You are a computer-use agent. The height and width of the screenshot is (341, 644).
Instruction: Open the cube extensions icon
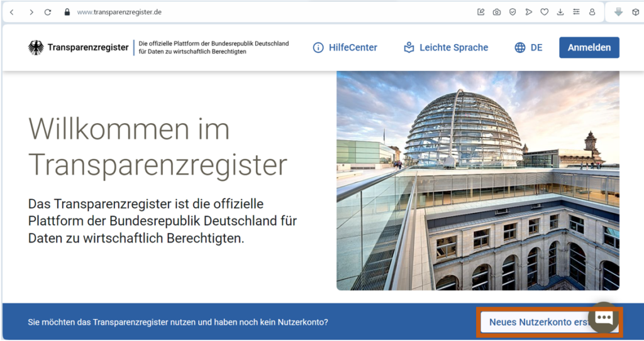coord(635,12)
